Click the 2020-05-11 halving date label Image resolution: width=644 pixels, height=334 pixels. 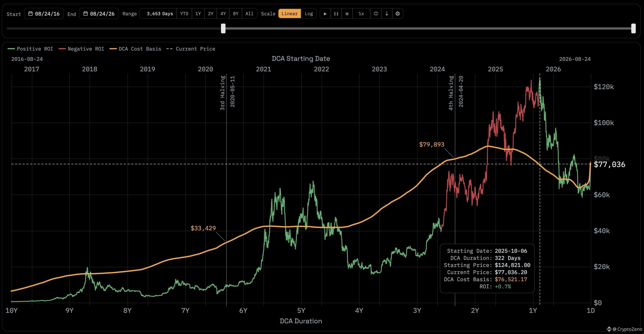[x=232, y=92]
